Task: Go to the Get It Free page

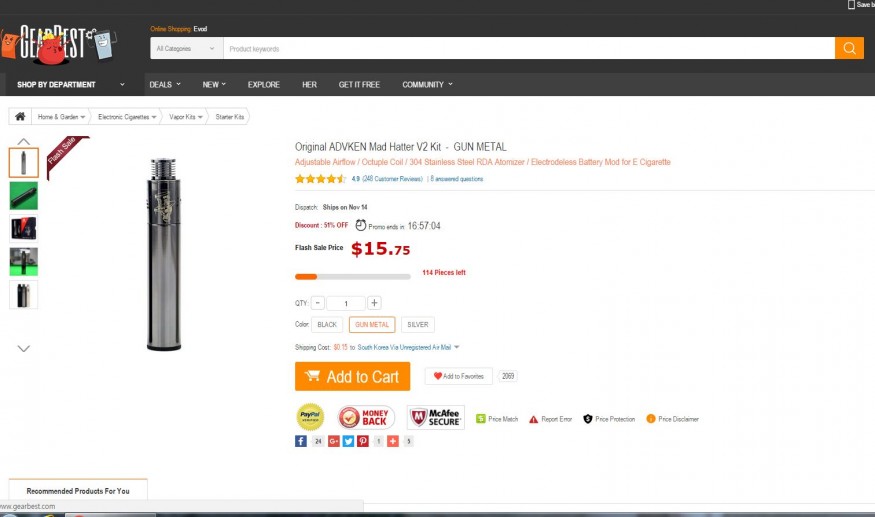Action: click(359, 85)
